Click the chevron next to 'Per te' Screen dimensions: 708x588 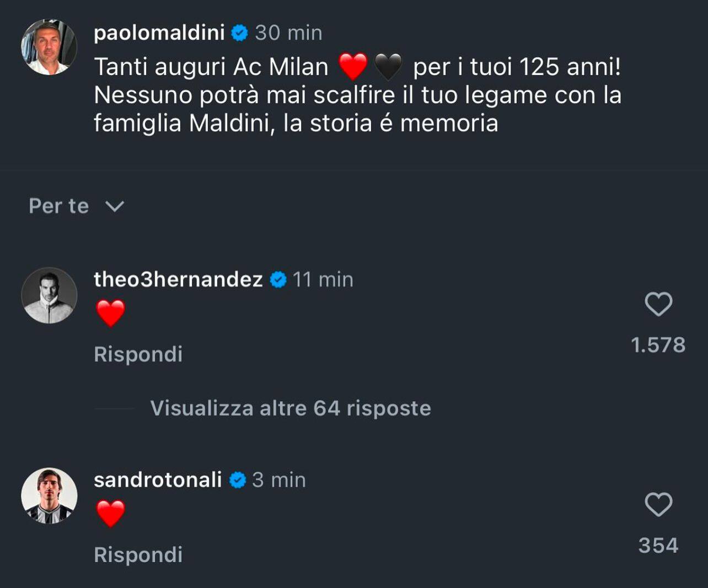[x=115, y=206]
